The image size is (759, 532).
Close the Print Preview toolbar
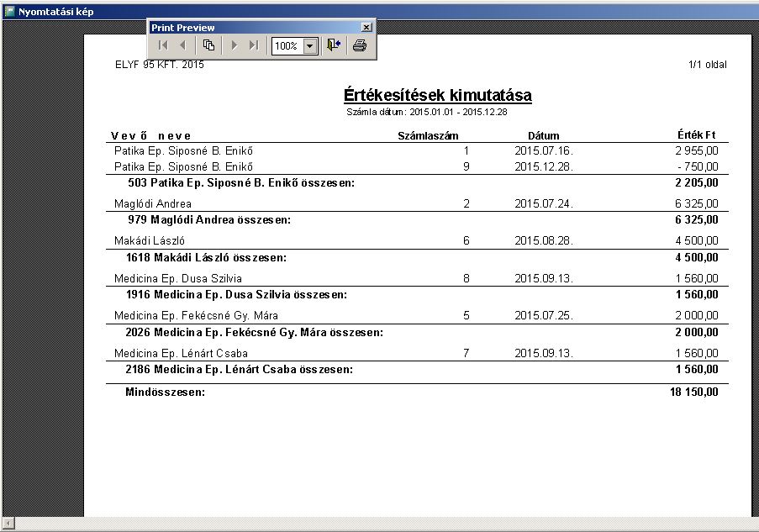pyautogui.click(x=367, y=28)
